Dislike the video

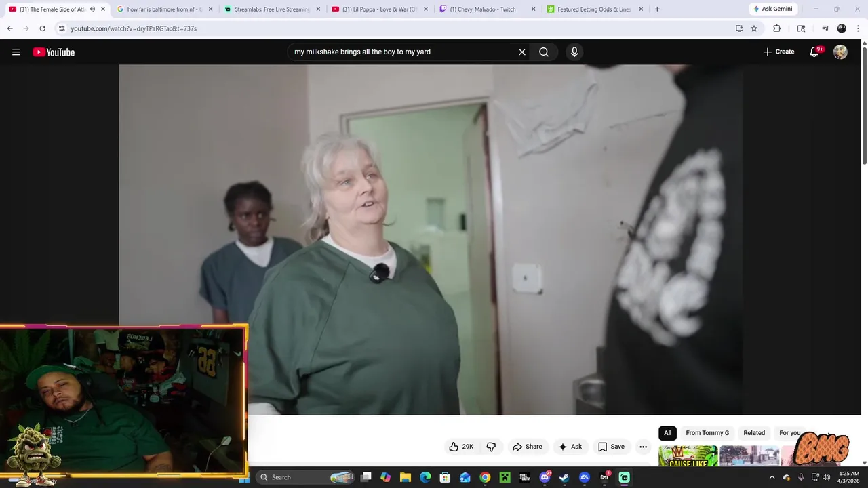click(491, 447)
